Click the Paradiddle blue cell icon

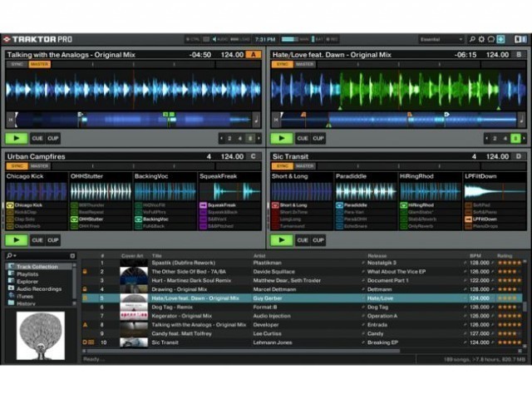point(339,205)
